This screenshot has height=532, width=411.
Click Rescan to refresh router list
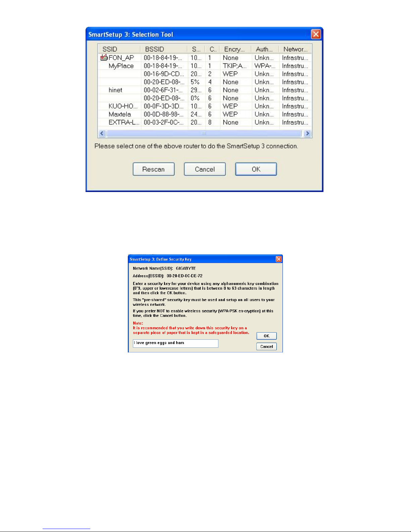pos(154,169)
